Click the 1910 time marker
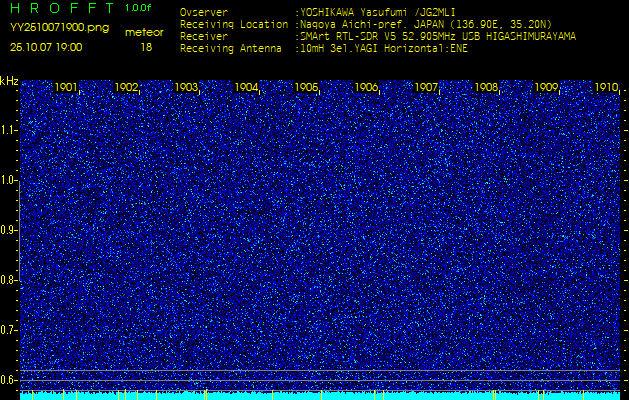Screen dimensions: 629x400 pyautogui.click(x=606, y=87)
